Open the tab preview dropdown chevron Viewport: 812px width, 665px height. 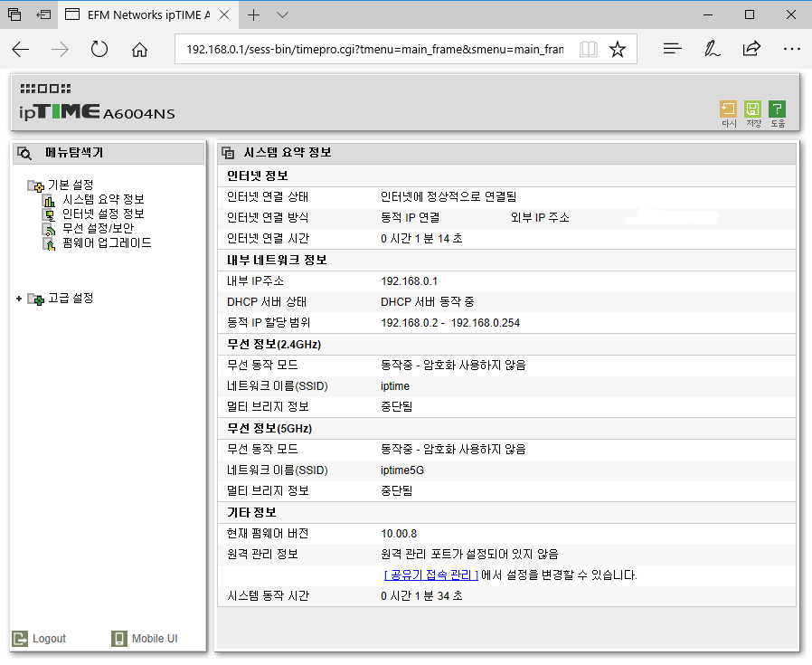tap(282, 15)
